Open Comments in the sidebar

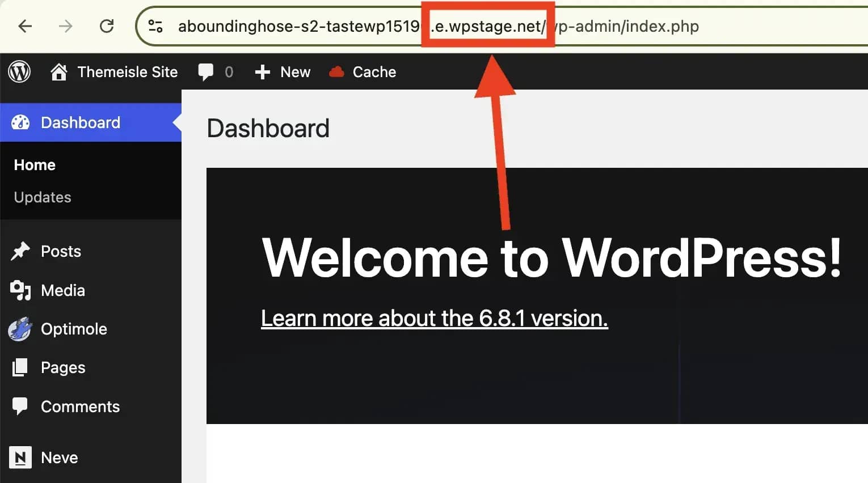click(x=80, y=406)
